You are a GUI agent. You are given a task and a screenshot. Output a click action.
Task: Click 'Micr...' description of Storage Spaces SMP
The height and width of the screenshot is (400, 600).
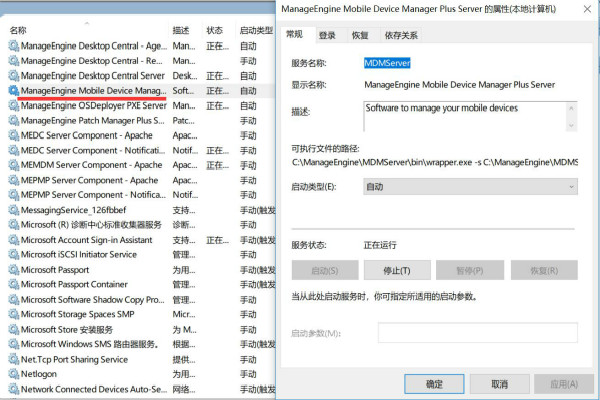(x=184, y=314)
